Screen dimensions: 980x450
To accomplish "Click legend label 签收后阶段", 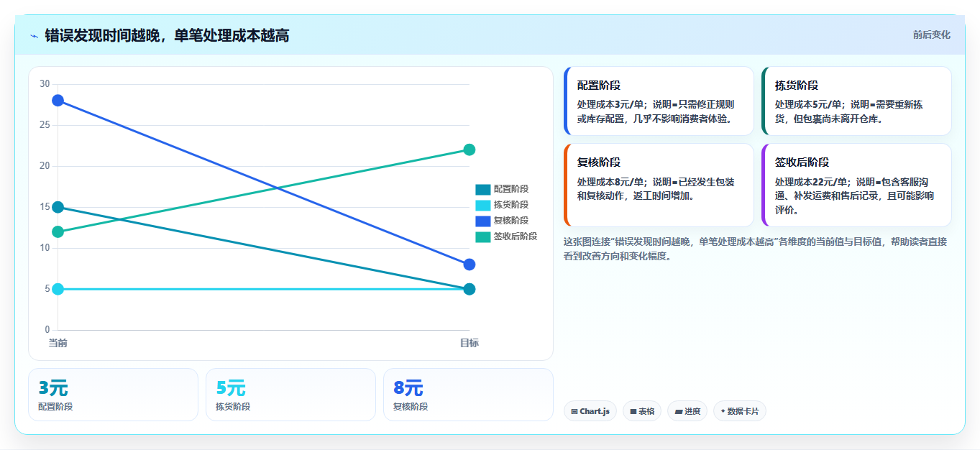I will click(516, 237).
